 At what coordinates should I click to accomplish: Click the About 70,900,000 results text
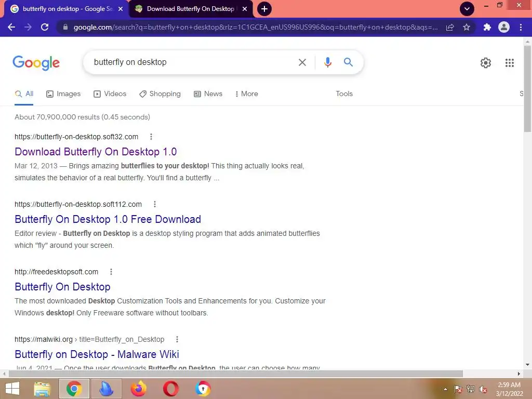coord(82,117)
